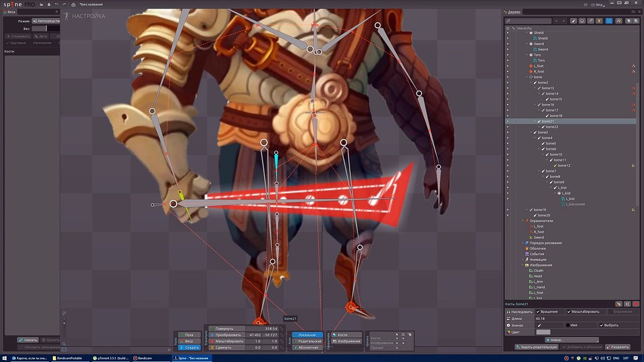Click the tree search input field
This screenshot has width=644, height=362.
tap(528, 21)
